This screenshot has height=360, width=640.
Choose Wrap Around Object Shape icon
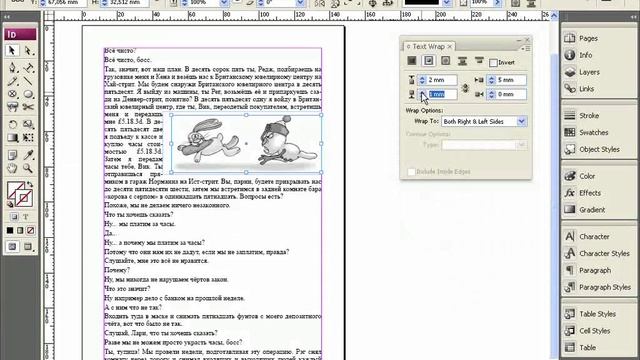click(x=445, y=61)
